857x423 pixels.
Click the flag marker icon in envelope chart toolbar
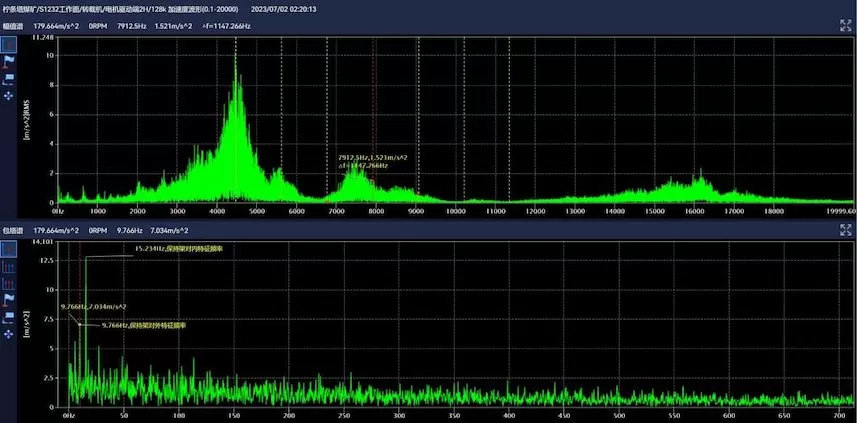pyautogui.click(x=9, y=298)
